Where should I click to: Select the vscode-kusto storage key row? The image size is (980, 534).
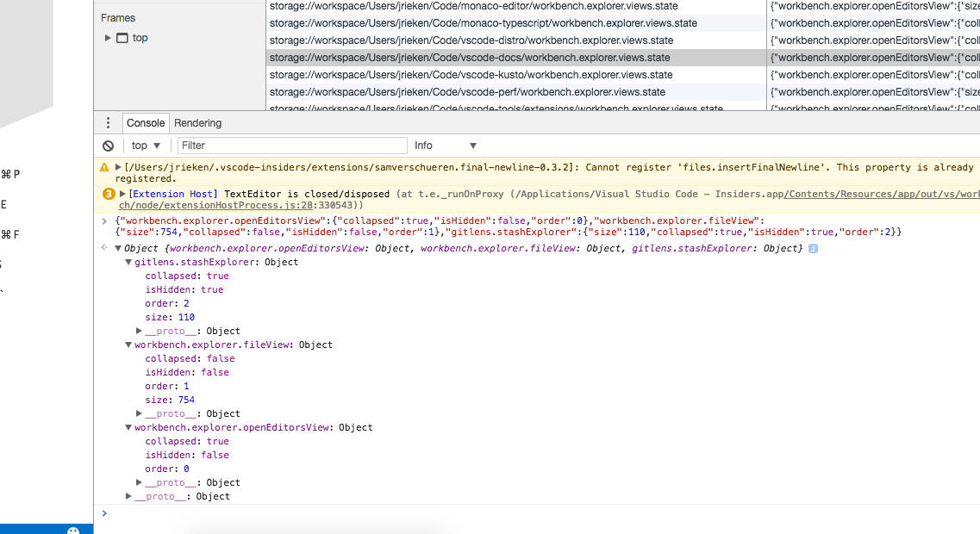(516, 75)
